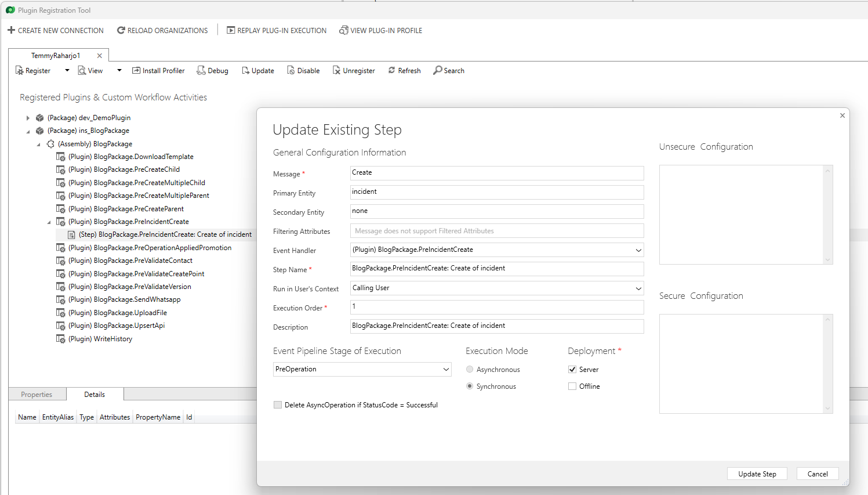The width and height of the screenshot is (868, 495).
Task: Switch to the Details tab
Action: coord(95,395)
